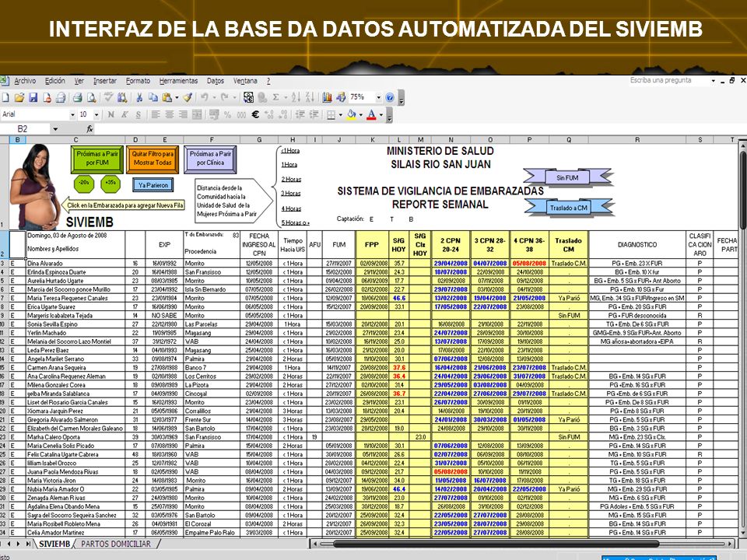The image size is (747, 560).
Task: Open the Borders dropdown arrow
Action: click(340, 115)
